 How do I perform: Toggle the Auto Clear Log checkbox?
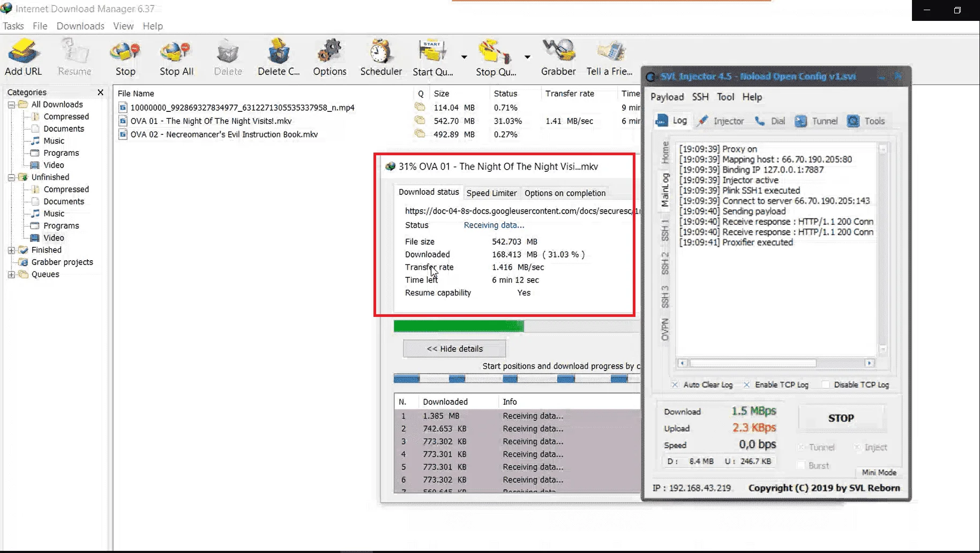pos(675,384)
